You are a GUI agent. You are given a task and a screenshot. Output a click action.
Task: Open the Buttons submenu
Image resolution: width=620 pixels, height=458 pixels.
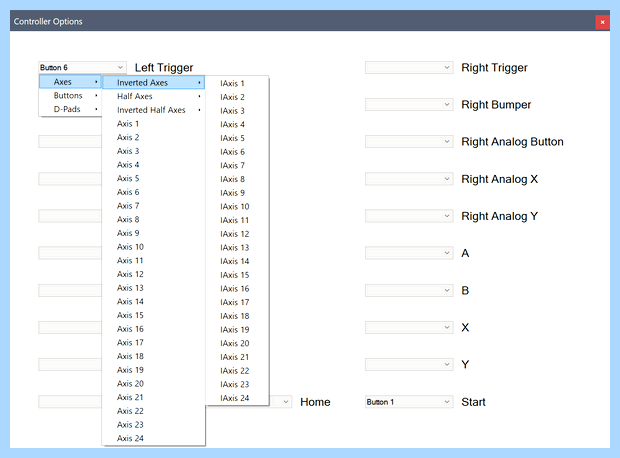click(70, 96)
